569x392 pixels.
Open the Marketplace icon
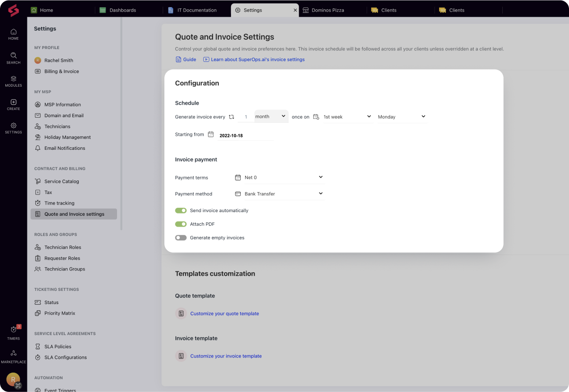click(x=13, y=353)
